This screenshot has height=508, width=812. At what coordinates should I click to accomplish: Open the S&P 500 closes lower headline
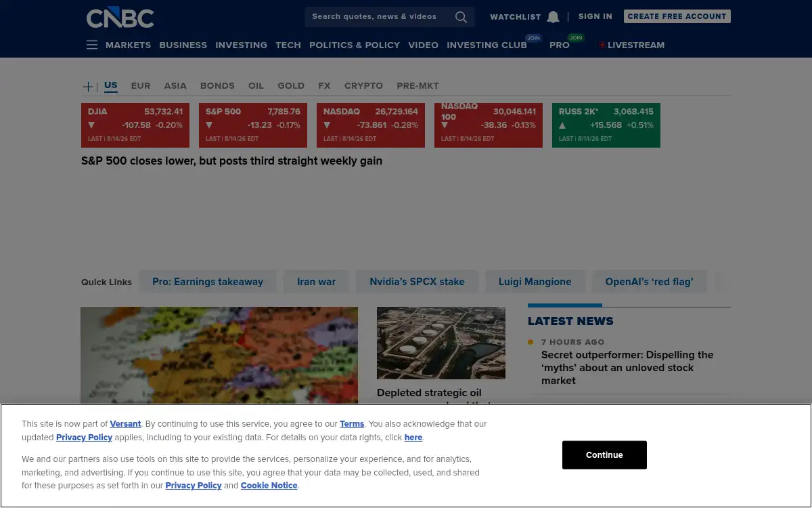tap(231, 161)
